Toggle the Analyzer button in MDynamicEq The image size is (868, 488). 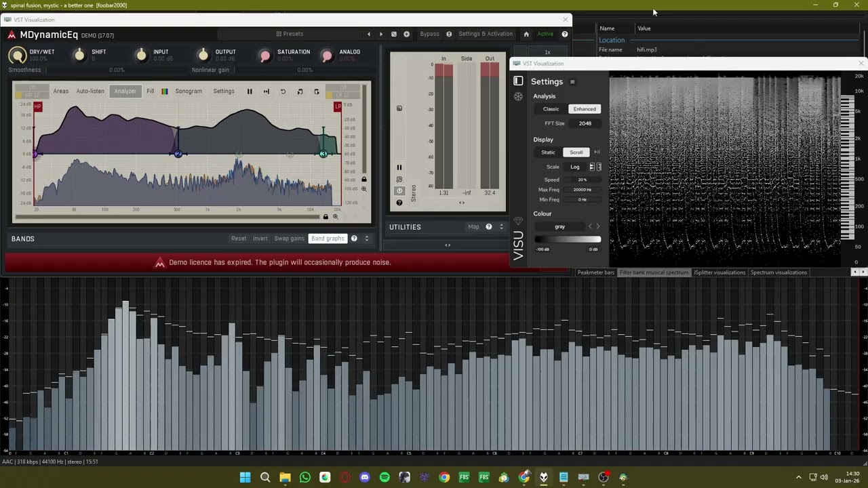pos(125,91)
